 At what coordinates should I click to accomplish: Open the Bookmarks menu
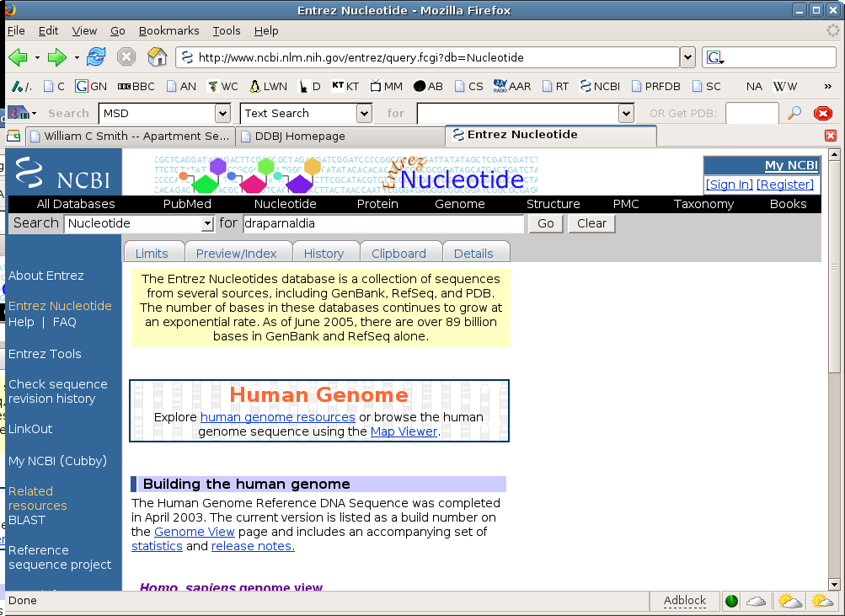[168, 30]
